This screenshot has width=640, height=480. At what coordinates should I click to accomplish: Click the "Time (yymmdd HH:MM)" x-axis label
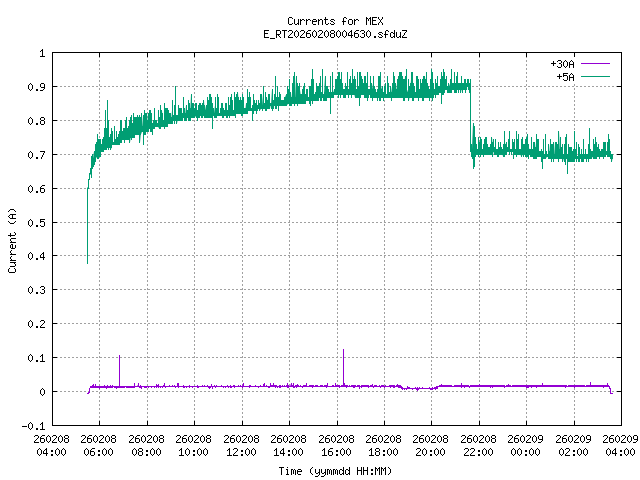pyautogui.click(x=333, y=470)
